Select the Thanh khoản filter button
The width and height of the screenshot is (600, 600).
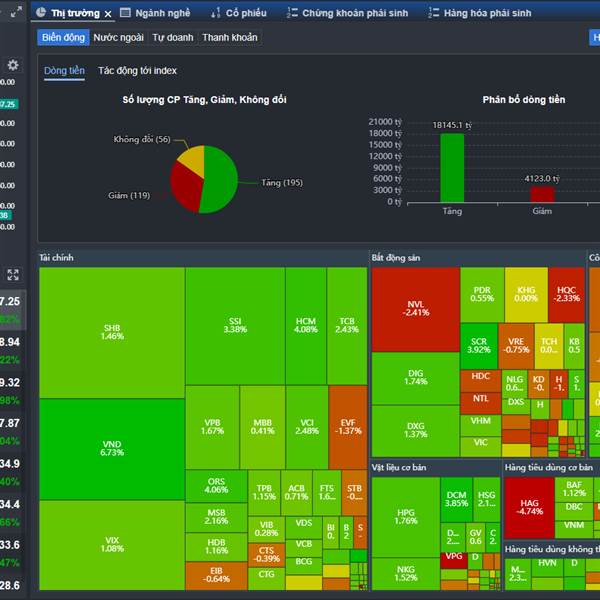coord(230,38)
